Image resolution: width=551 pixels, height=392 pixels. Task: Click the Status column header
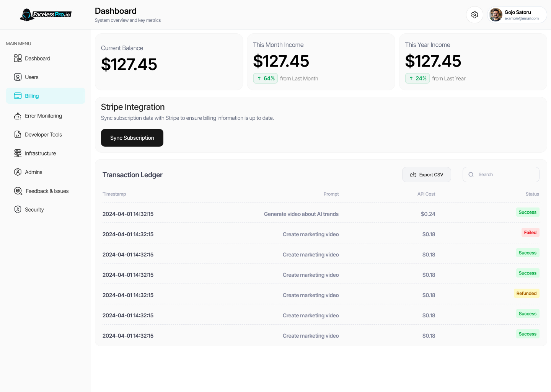pos(532,194)
